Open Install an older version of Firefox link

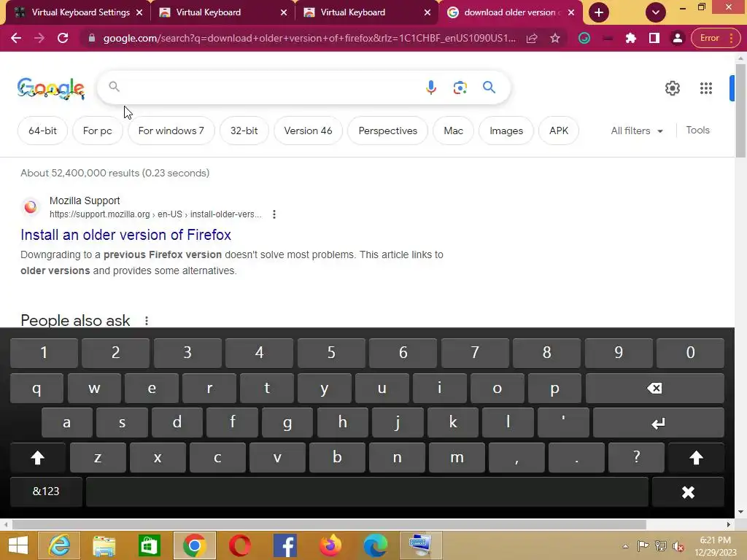[x=125, y=235]
